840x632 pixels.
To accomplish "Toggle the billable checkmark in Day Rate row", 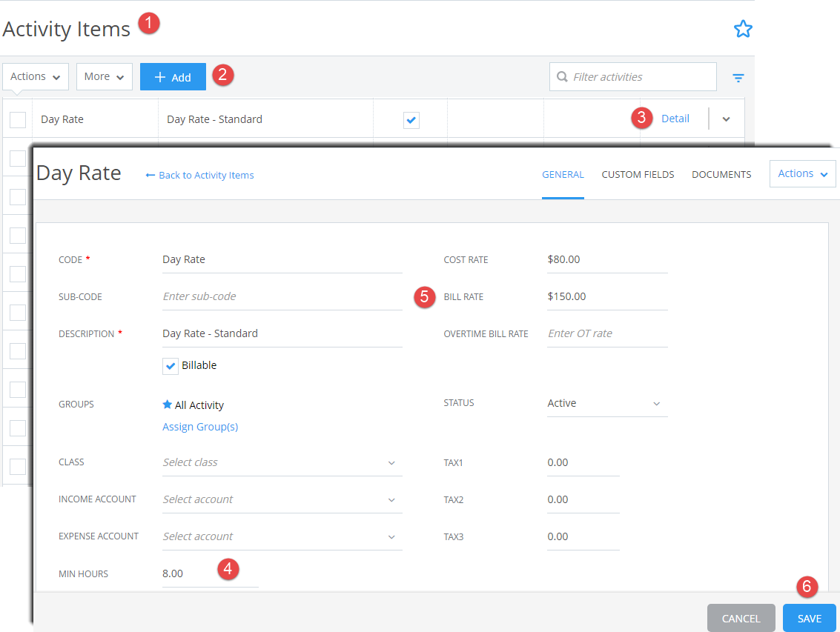I will click(411, 119).
